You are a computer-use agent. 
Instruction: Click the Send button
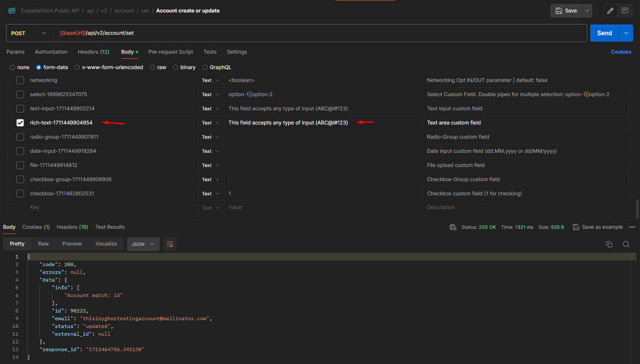tap(604, 33)
